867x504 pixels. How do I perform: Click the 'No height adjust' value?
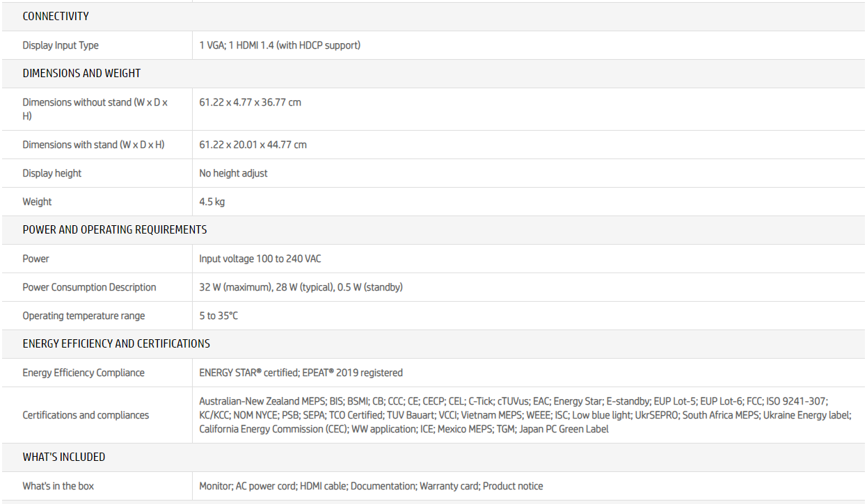[233, 173]
